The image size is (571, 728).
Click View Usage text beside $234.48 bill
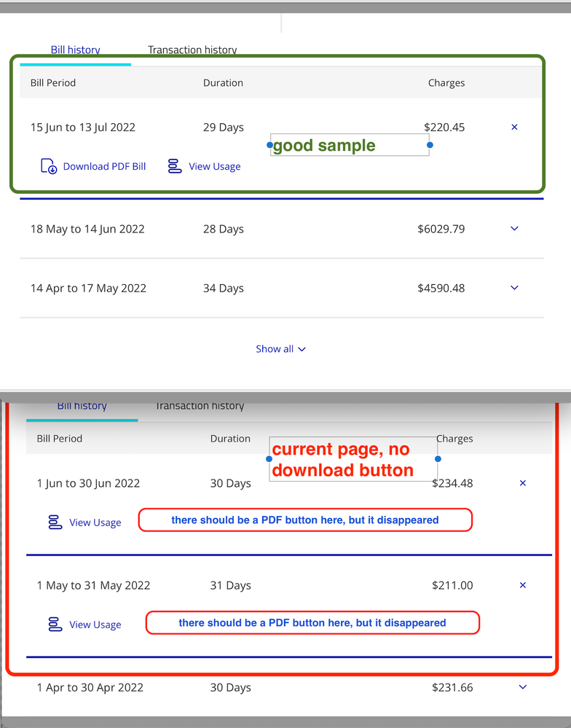(x=95, y=522)
